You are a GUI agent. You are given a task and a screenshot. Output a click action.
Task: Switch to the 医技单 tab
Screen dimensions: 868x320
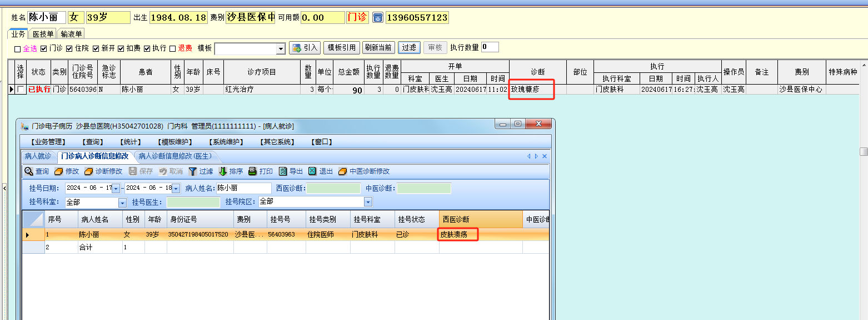coord(43,33)
